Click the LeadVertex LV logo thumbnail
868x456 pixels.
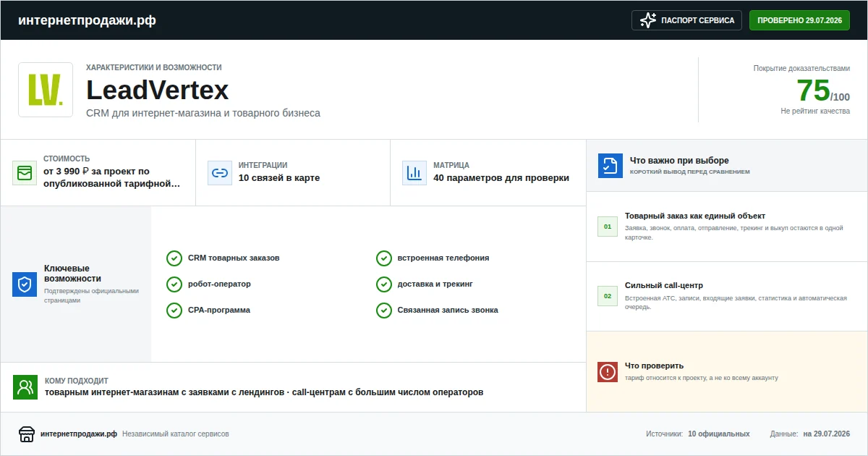pos(46,90)
